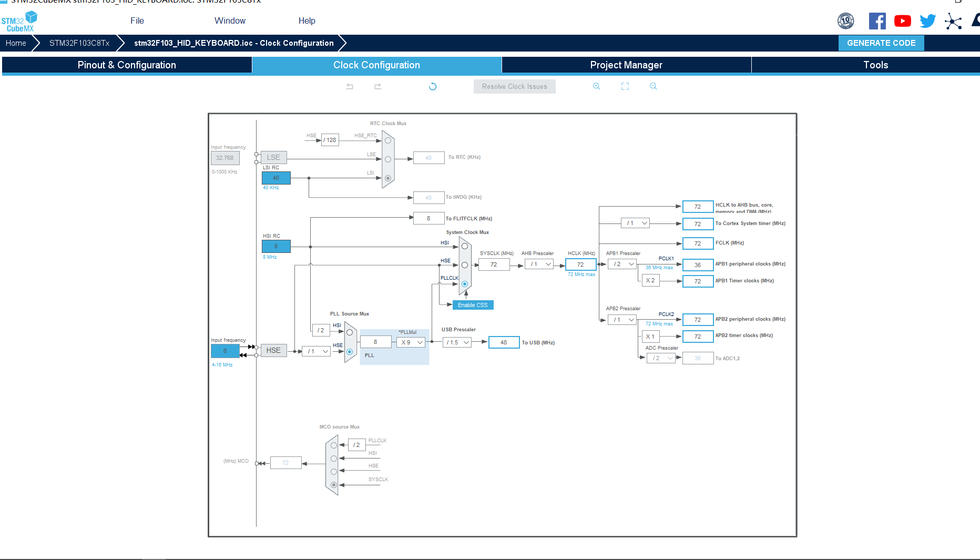Viewport: 980px width, 560px height.
Task: Select LSE in RTC Clock Mux
Action: pyautogui.click(x=388, y=159)
